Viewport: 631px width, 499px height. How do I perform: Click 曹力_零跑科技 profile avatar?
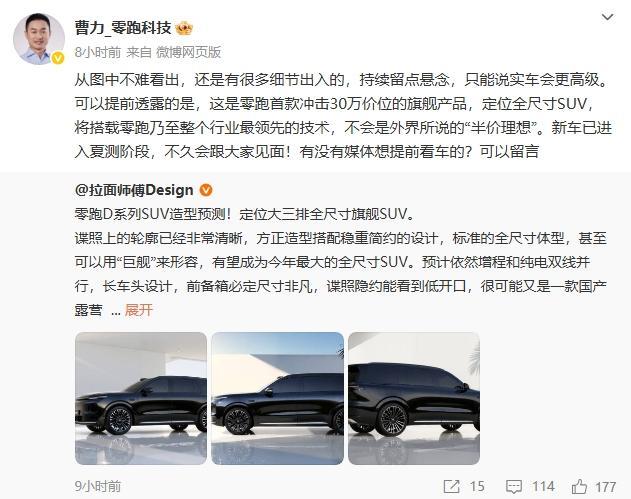coord(39,39)
